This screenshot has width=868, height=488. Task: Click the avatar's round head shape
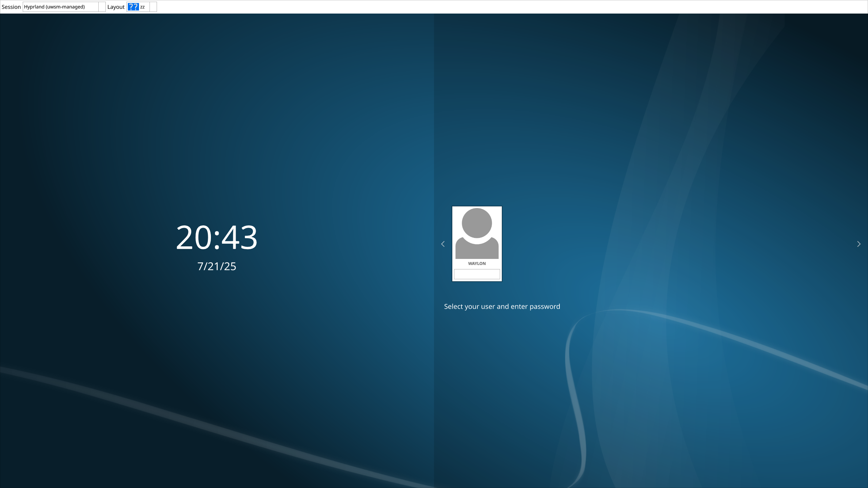coord(477,223)
